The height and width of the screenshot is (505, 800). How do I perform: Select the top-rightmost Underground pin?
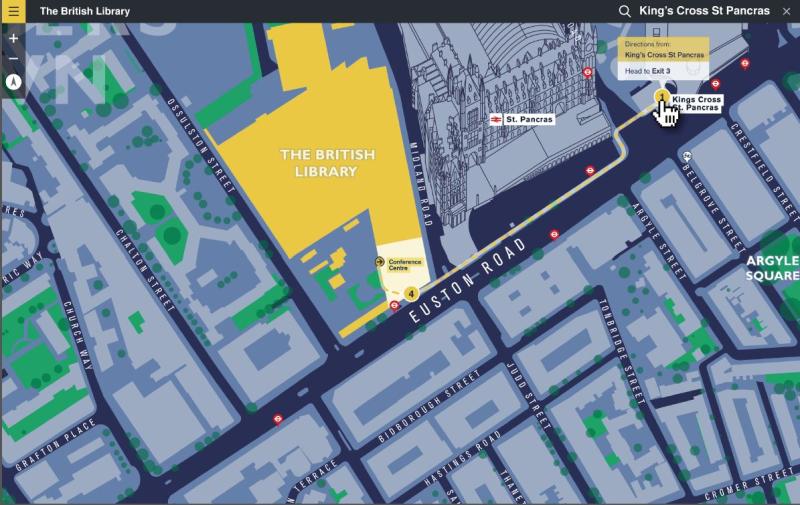745,64
